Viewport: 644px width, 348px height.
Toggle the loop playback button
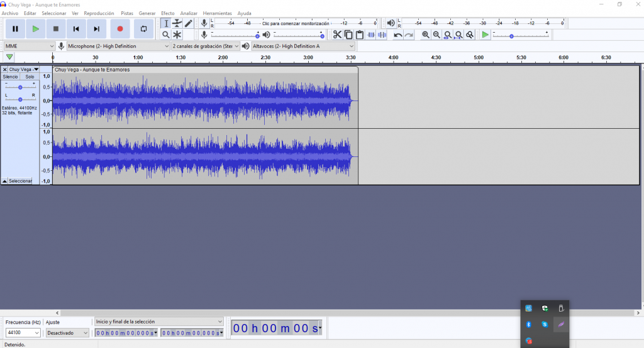143,29
